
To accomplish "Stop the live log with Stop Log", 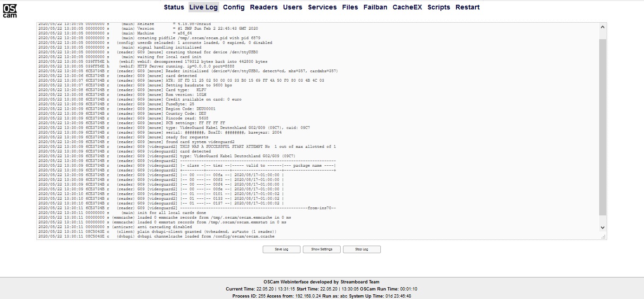I will click(x=362, y=249).
